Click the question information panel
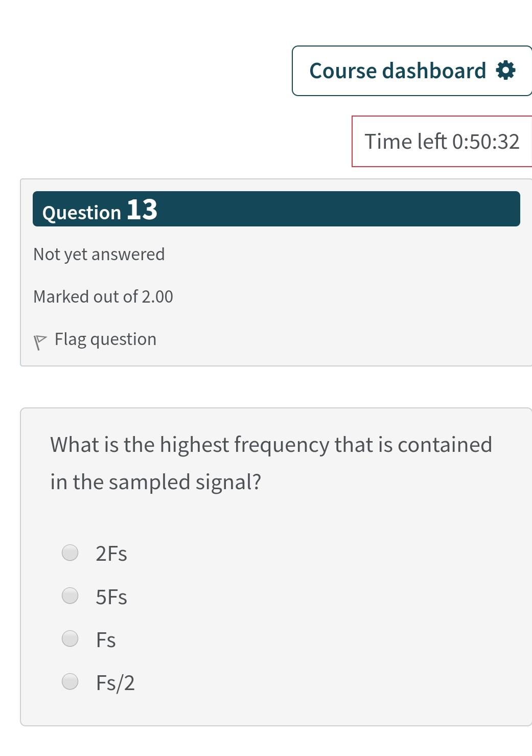Image resolution: width=532 pixels, height=756 pixels. (x=276, y=271)
